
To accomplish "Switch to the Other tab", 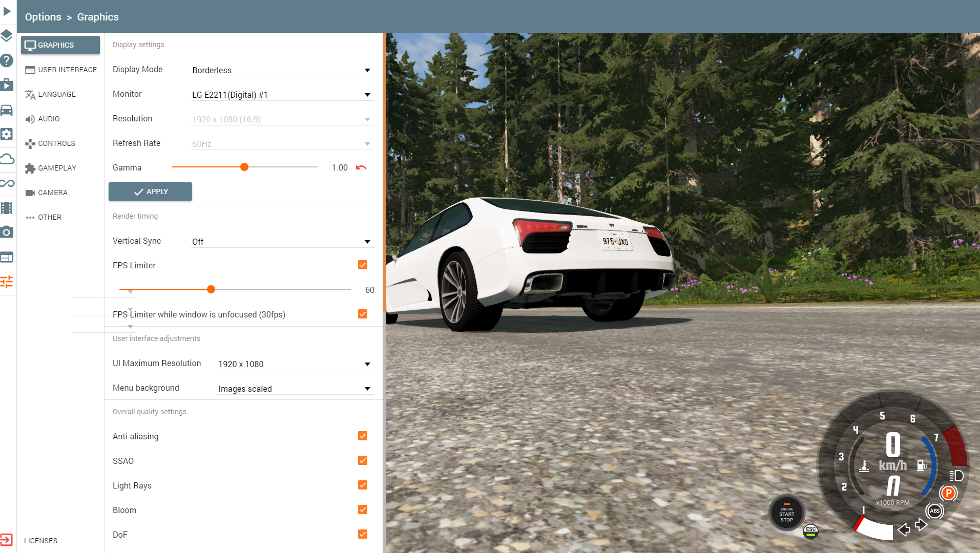I will tap(60, 217).
